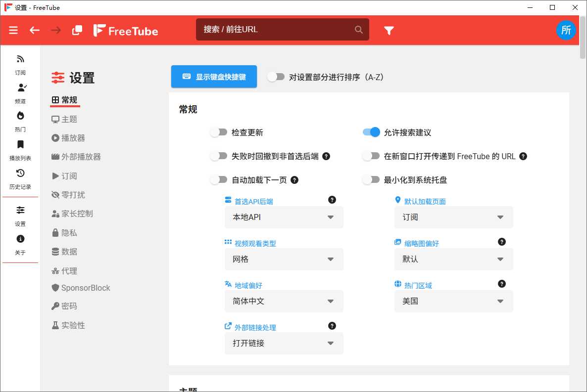This screenshot has height=392, width=587.
Task: Select 代理 settings section
Action: [x=64, y=271]
